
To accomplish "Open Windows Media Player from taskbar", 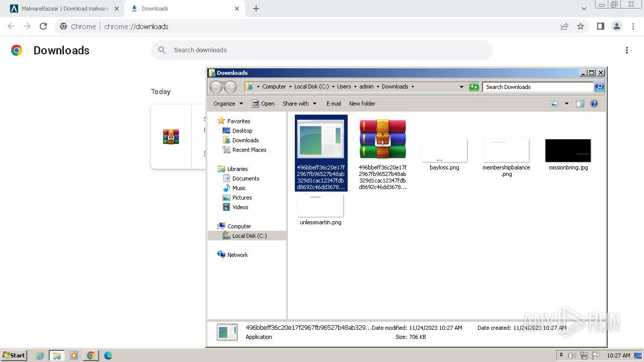I will pyautogui.click(x=74, y=355).
